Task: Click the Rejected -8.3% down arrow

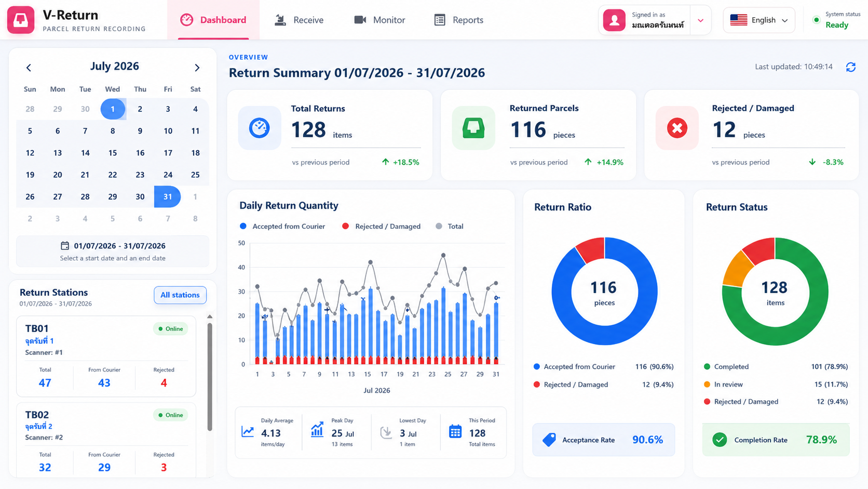Action: coord(812,162)
